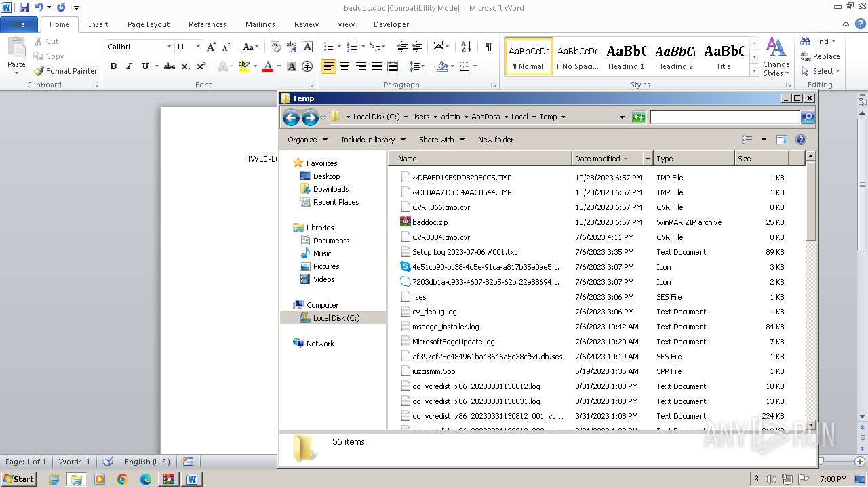Click the Grow Font icon
Image resolution: width=868 pixels, height=488 pixels.
[x=212, y=47]
